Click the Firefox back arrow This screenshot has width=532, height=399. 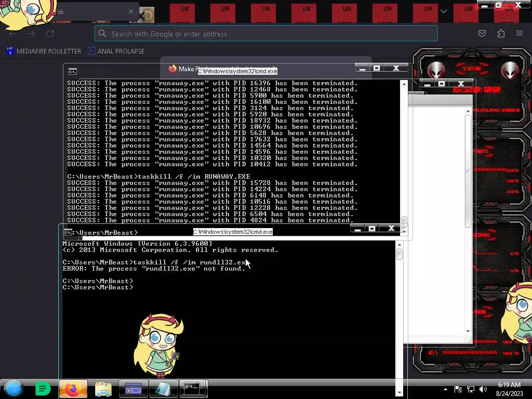coord(12,34)
